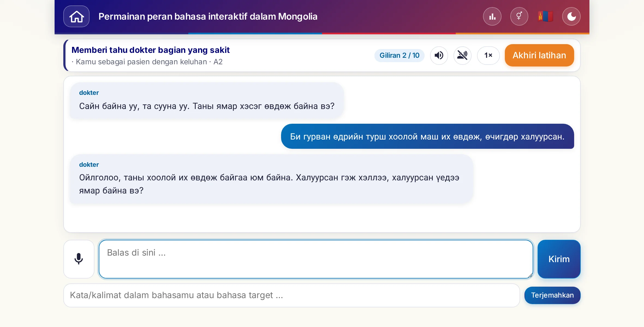Click the second dokter message about Халуурсан

point(271,179)
